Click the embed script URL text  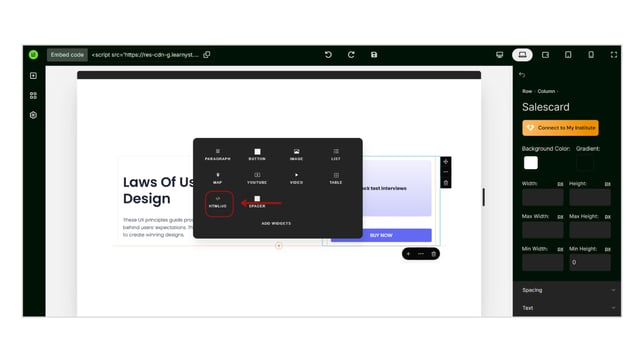click(x=145, y=55)
